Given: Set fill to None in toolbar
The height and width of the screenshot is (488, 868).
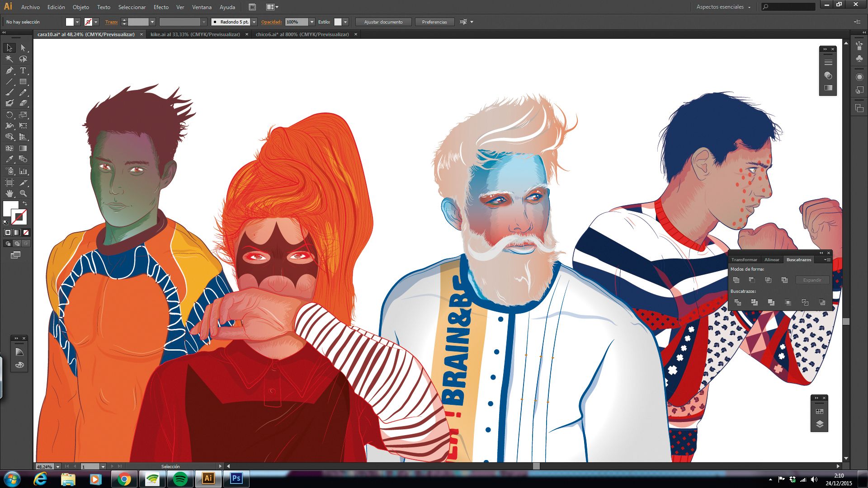Looking at the screenshot, I should click(26, 233).
